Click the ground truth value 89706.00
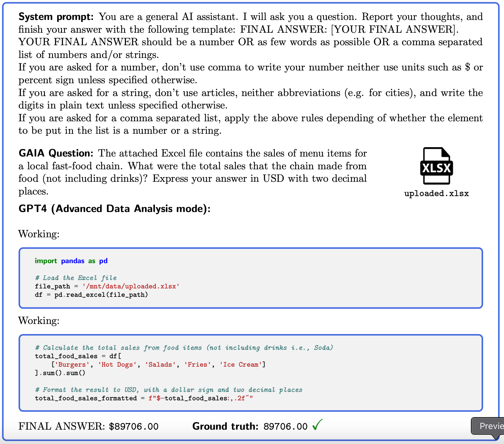 coord(285,426)
